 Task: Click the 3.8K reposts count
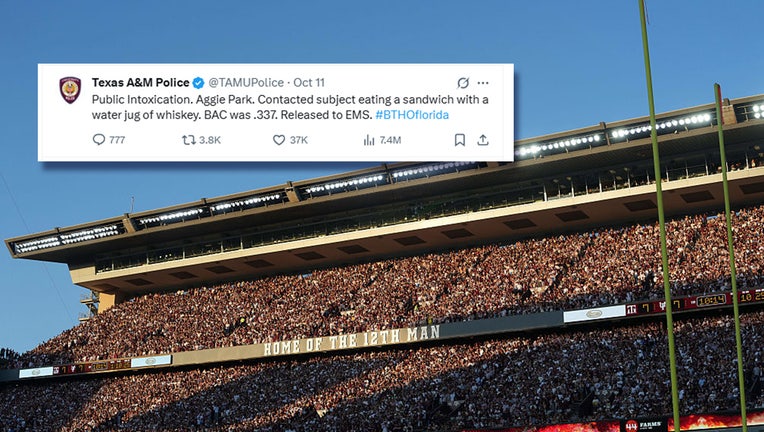209,140
